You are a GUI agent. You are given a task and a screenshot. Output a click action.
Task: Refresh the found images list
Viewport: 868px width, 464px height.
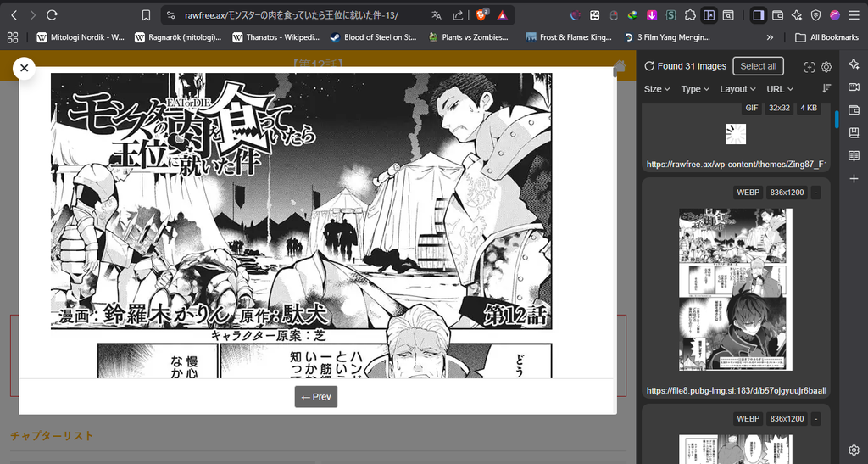(649, 66)
